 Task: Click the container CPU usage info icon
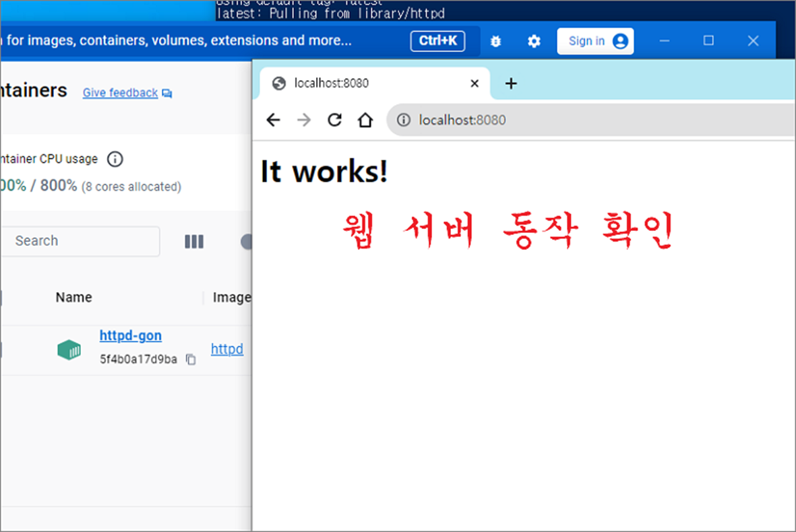tap(115, 159)
